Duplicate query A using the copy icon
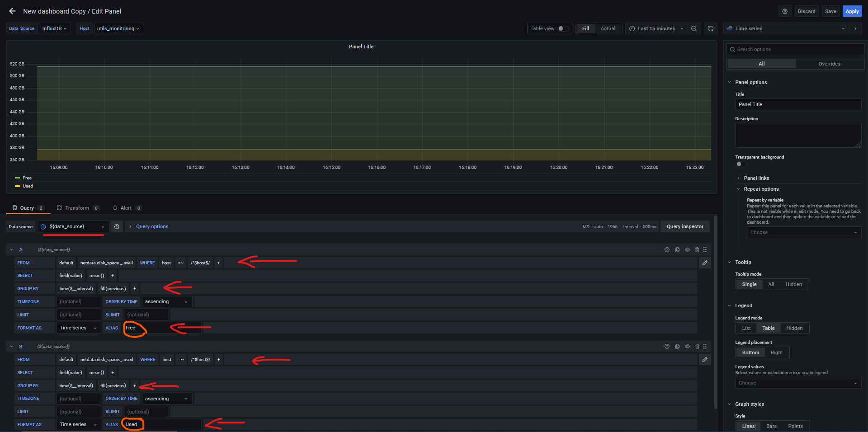868x432 pixels. (677, 250)
